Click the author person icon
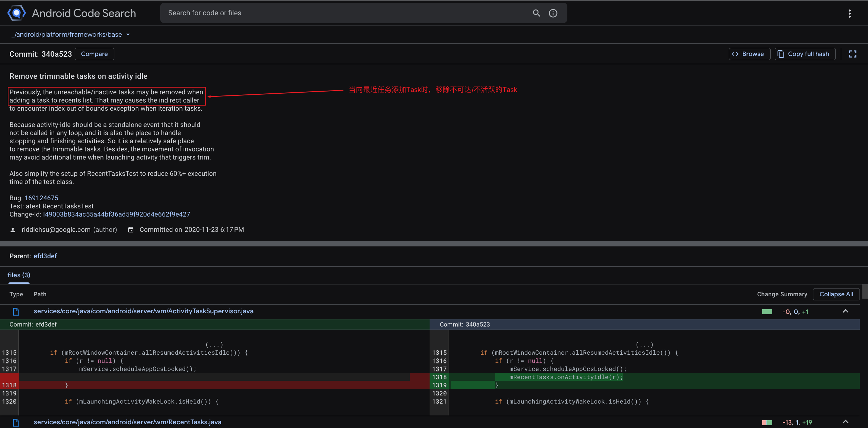The width and height of the screenshot is (868, 428). pyautogui.click(x=13, y=230)
